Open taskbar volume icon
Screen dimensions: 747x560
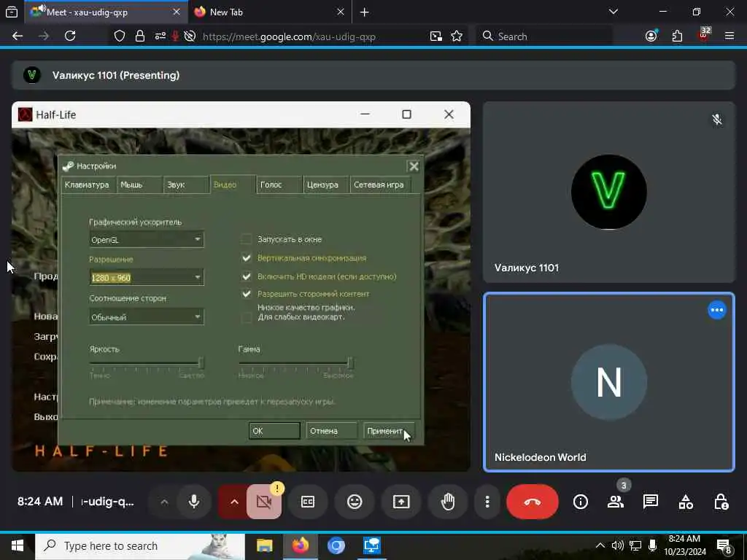click(x=617, y=545)
